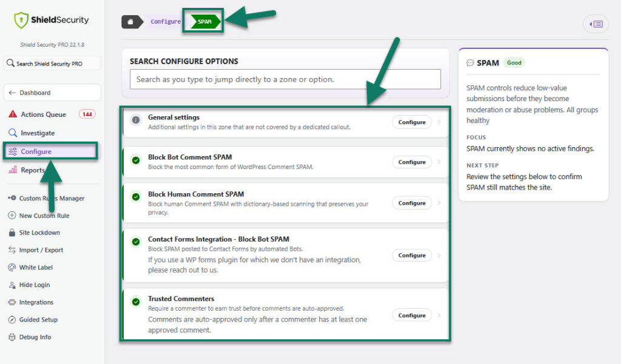Configure Block Bot Comment SPAM
This screenshot has width=621, height=364.
412,162
